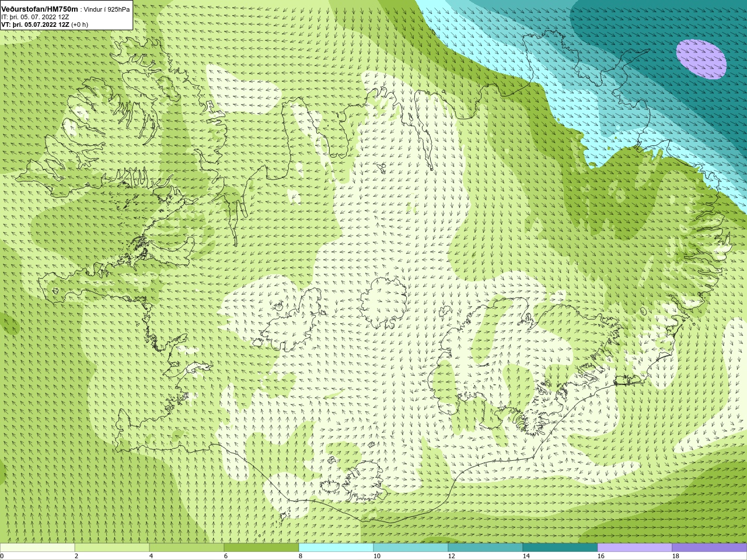The height and width of the screenshot is (560, 747).
Task: Click the 'Veðurstofan/HM750m' title text
Action: (39, 9)
